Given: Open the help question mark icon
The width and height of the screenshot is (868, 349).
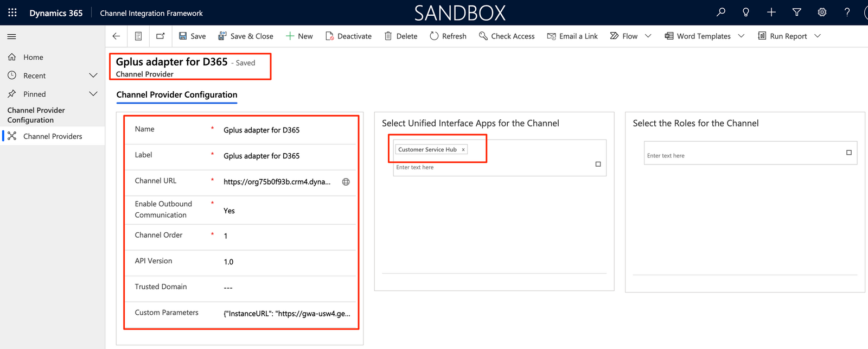Looking at the screenshot, I should tap(847, 12).
